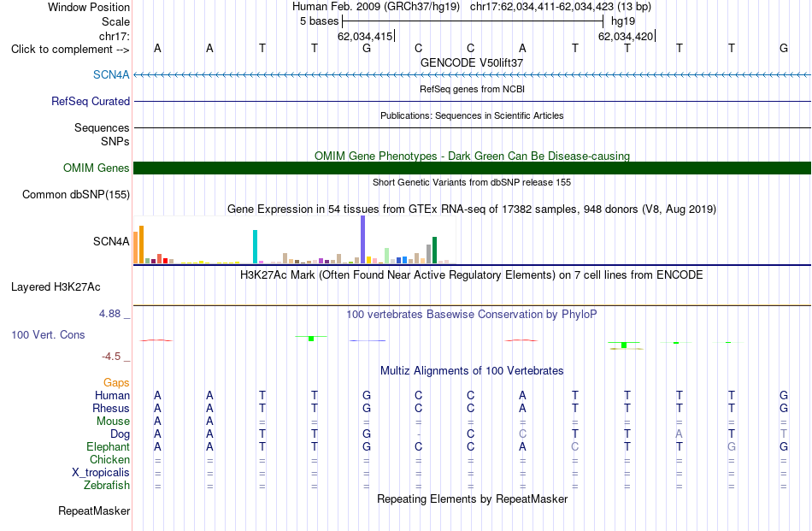The image size is (812, 531).
Task: Click the Mouse species label
Action: [x=113, y=422]
